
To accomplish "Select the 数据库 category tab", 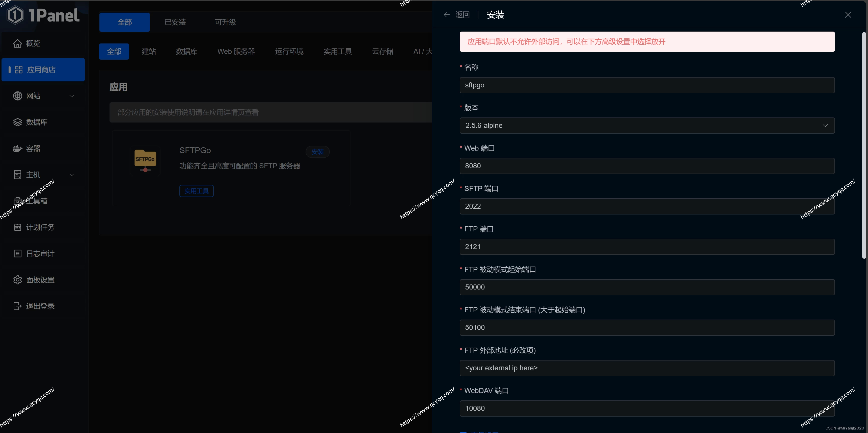I will tap(186, 52).
